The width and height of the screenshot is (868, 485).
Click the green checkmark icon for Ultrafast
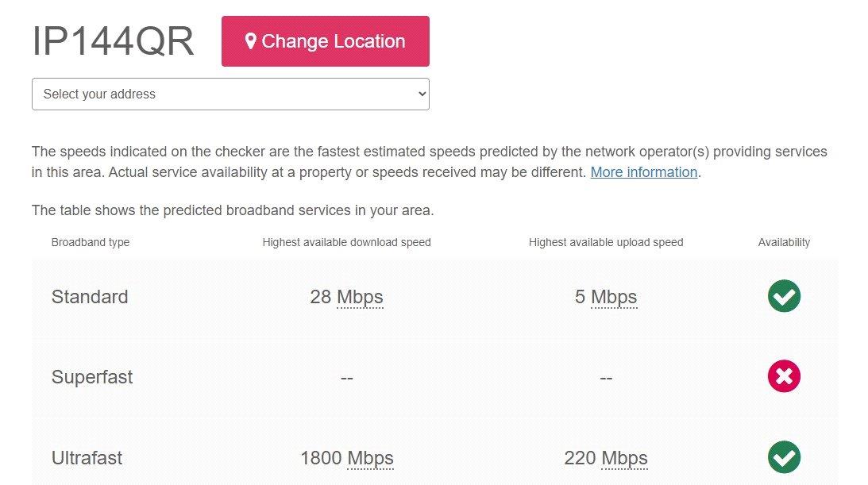tap(784, 457)
